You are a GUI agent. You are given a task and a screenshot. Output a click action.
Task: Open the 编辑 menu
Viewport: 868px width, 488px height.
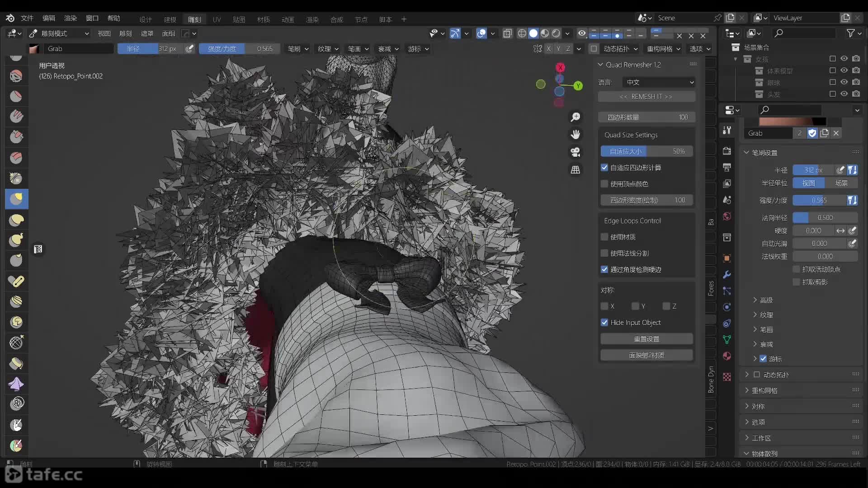[x=49, y=18]
